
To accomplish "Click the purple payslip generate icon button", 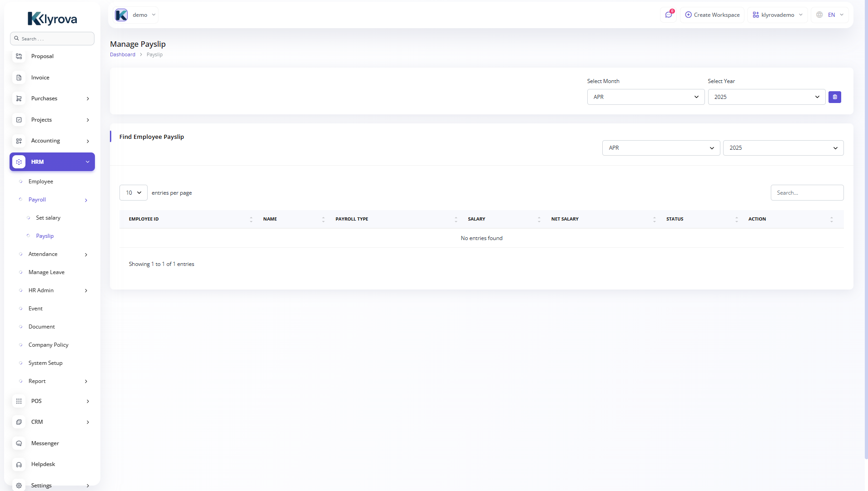I will coord(834,97).
